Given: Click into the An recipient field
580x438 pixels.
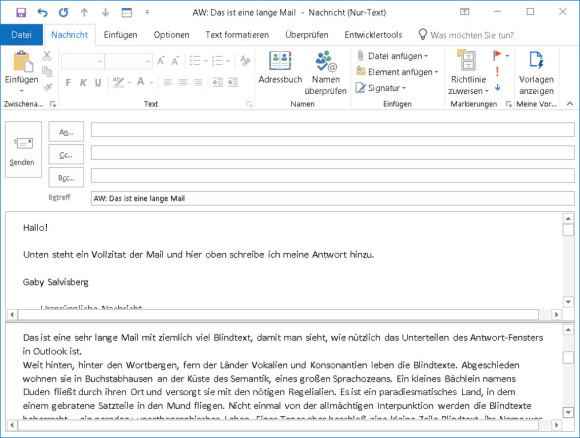Looking at the screenshot, I should [x=333, y=130].
